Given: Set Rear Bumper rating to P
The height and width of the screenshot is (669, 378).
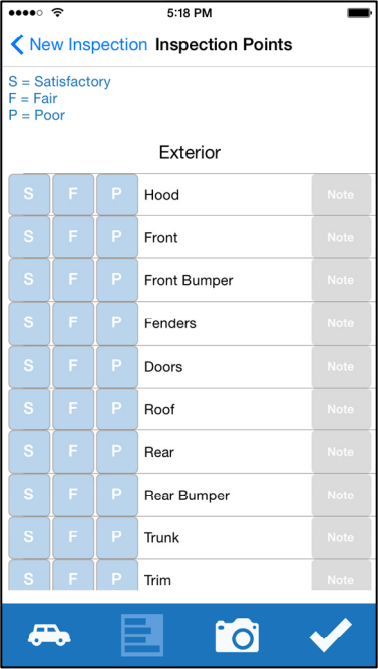Looking at the screenshot, I should tap(117, 495).
